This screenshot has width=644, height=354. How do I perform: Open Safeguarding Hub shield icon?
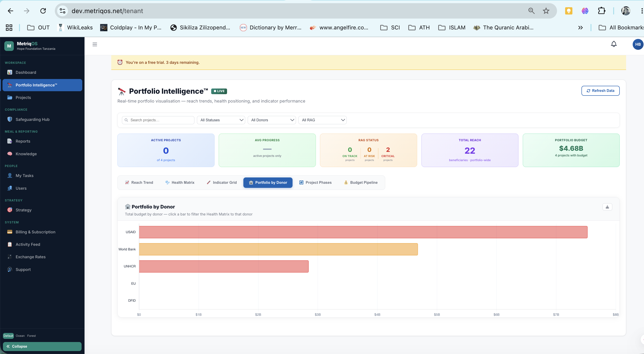point(10,119)
